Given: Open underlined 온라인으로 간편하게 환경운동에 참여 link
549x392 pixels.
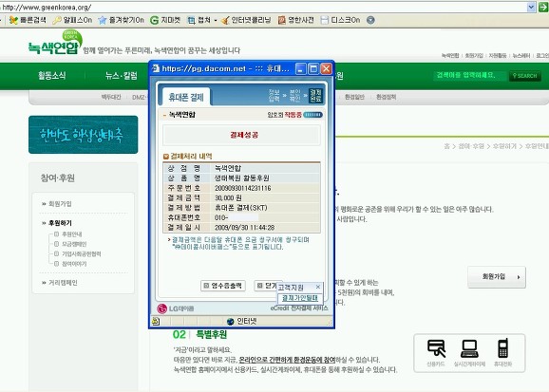Looking at the screenshot, I should click(x=287, y=360).
